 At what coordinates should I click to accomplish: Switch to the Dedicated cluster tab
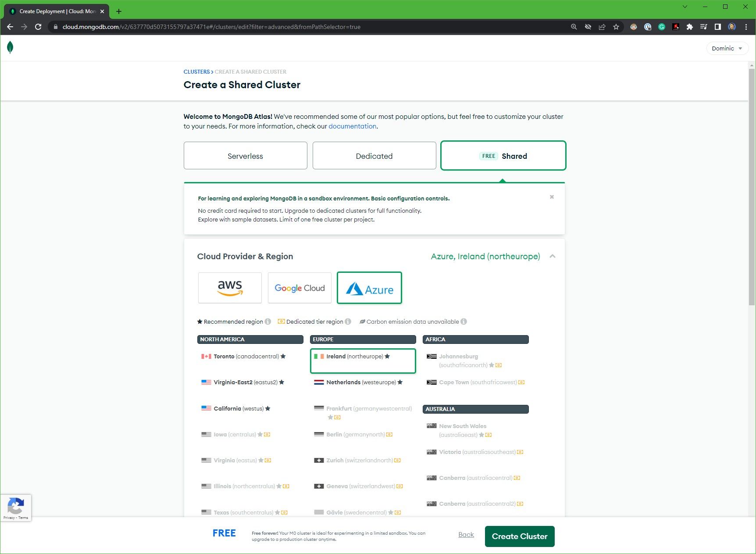point(374,155)
